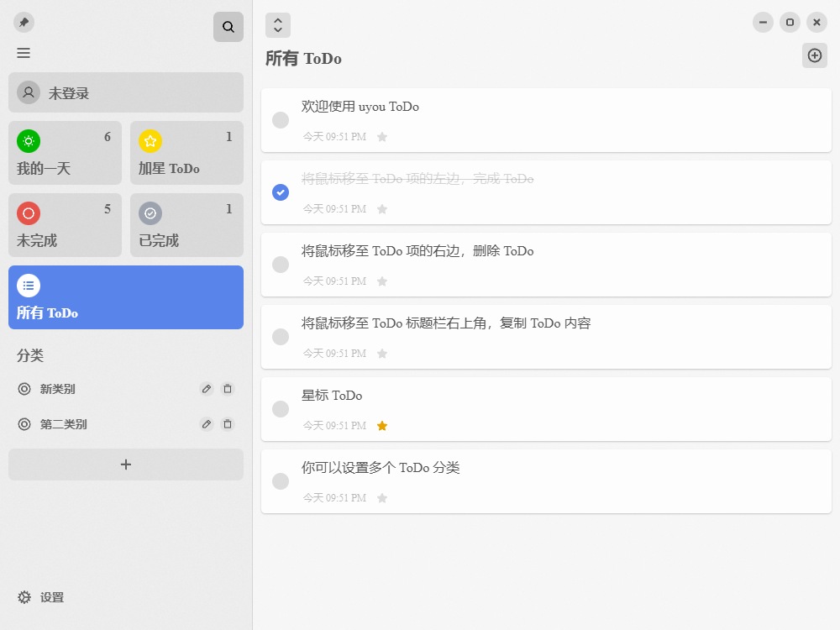Uncheck the completed 完成 ToDo item
This screenshot has height=630, width=840.
click(280, 192)
